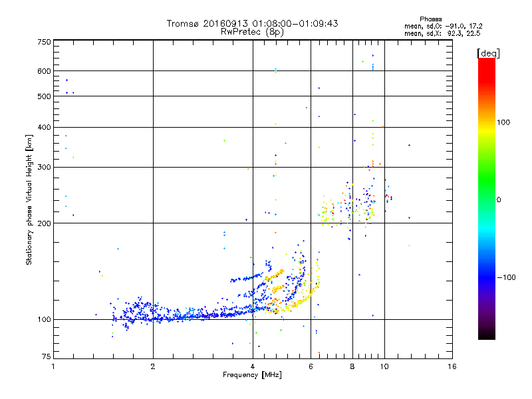Screen dimensions: 532x399
Task: Click the 'RwPretec (8p)' subtitle
Action: (x=252, y=32)
